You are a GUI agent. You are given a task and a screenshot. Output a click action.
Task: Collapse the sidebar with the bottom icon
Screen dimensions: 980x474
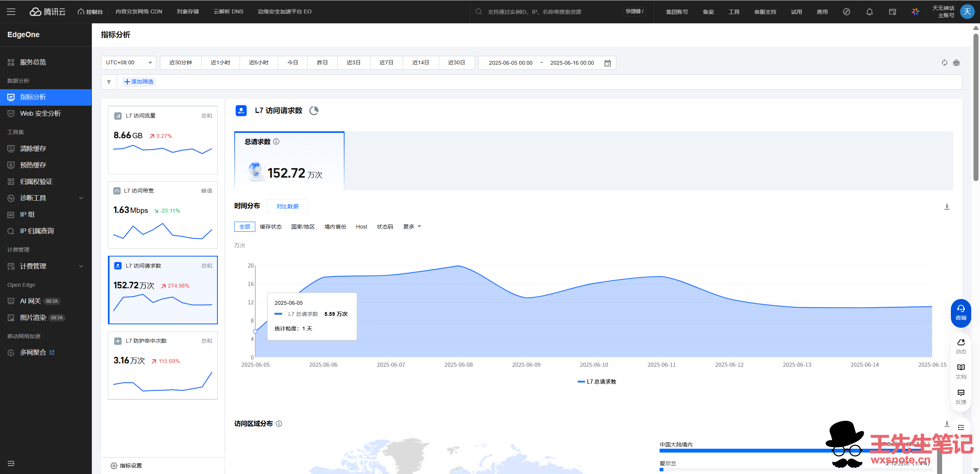pyautogui.click(x=11, y=463)
